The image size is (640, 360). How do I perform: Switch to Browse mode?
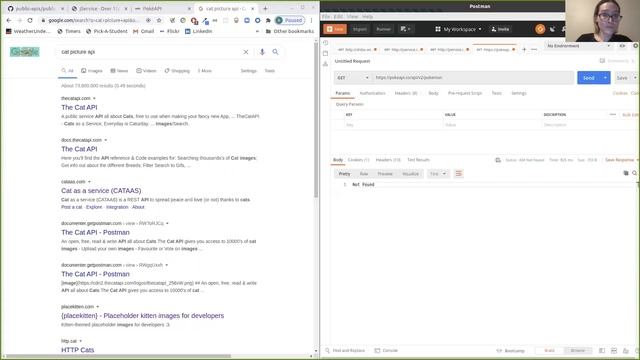pos(578,351)
